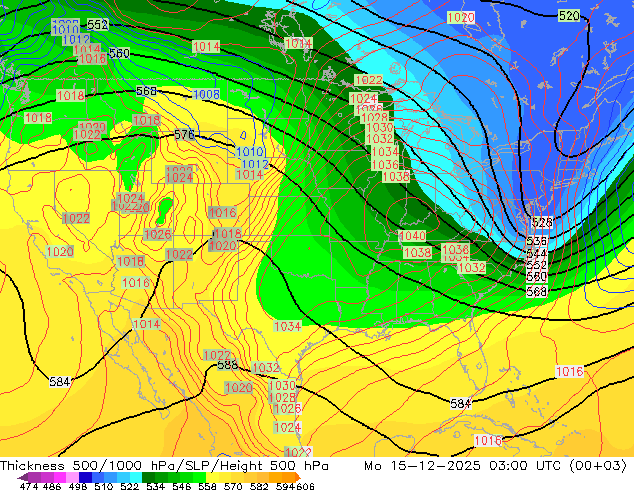Click the 582 legend value
634x490 pixels.
[x=259, y=486]
